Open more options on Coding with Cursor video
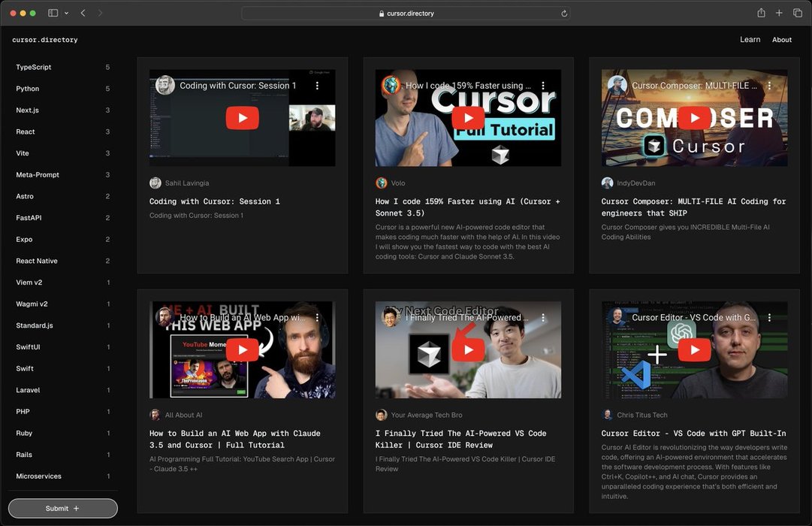This screenshot has width=812, height=526. (x=318, y=86)
